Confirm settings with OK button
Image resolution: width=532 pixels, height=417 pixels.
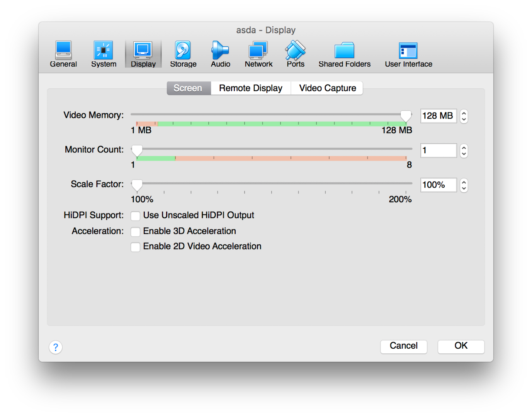pos(461,346)
